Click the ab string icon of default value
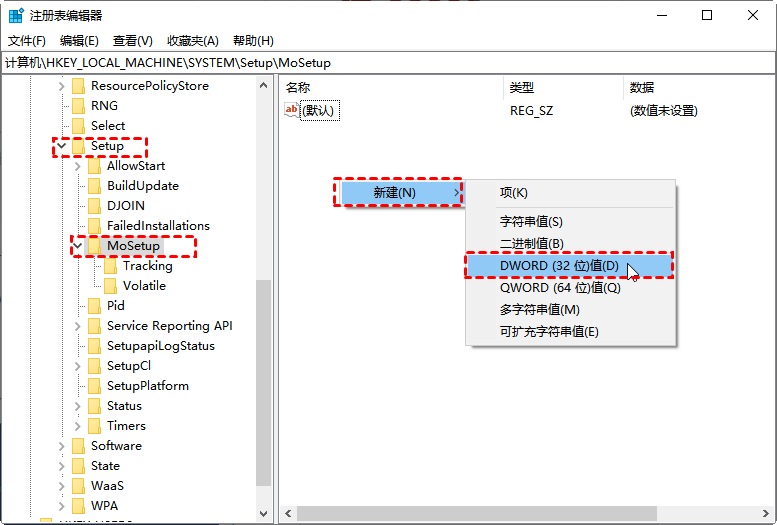Viewport: 777px width, 525px height. 292,110
